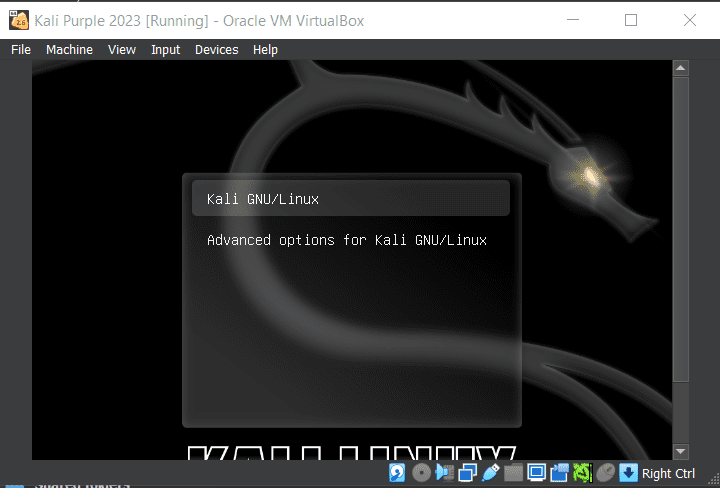Choose Advanced options for Kali GNU/Linux

coord(346,240)
